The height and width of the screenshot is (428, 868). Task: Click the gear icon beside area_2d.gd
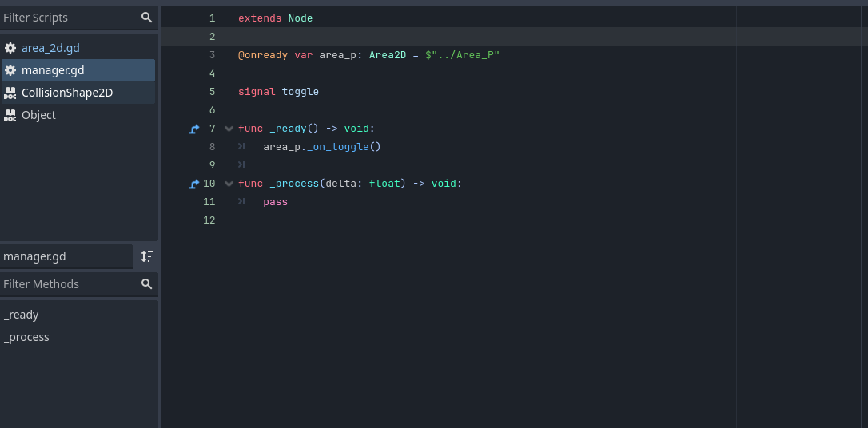(x=10, y=48)
